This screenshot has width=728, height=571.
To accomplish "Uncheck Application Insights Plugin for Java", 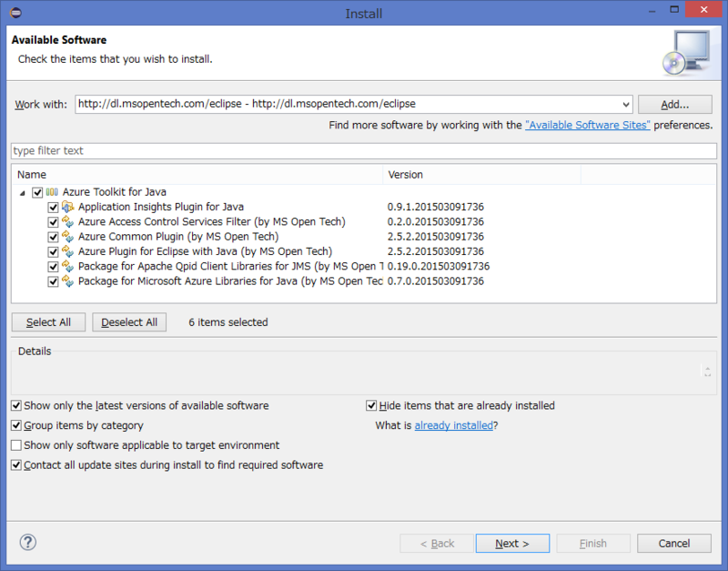I will [x=53, y=208].
